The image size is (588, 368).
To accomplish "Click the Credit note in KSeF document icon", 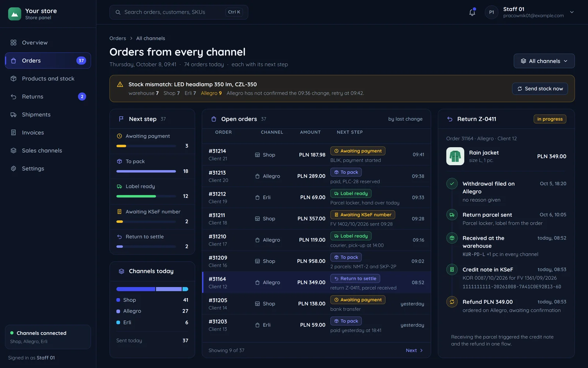I will click(x=452, y=270).
